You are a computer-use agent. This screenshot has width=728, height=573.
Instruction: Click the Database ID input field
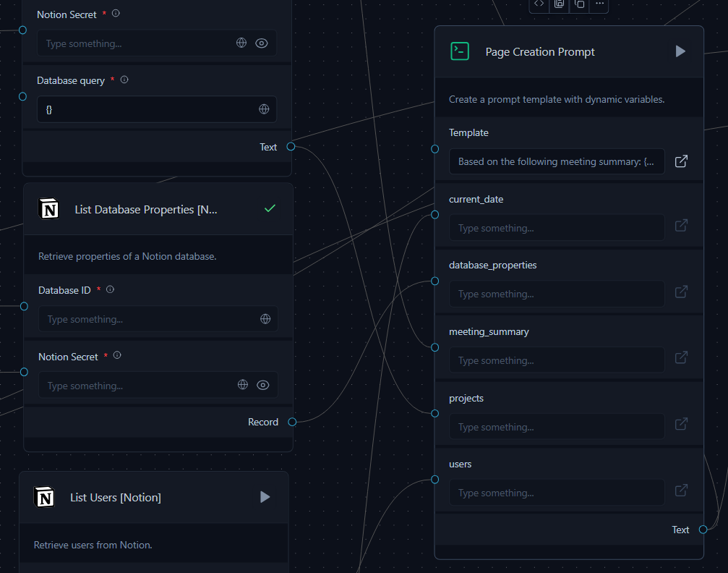[x=158, y=319]
